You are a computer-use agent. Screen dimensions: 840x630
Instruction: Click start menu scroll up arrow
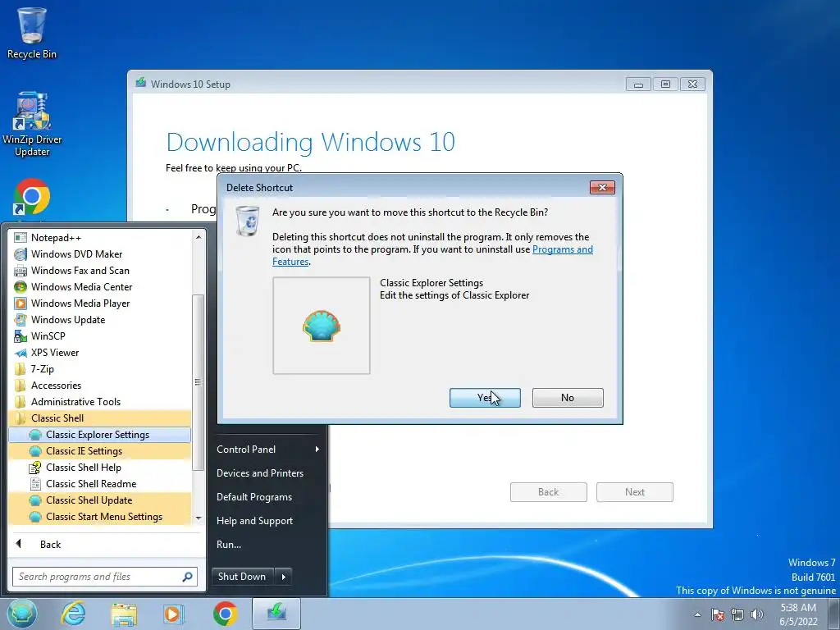[199, 236]
